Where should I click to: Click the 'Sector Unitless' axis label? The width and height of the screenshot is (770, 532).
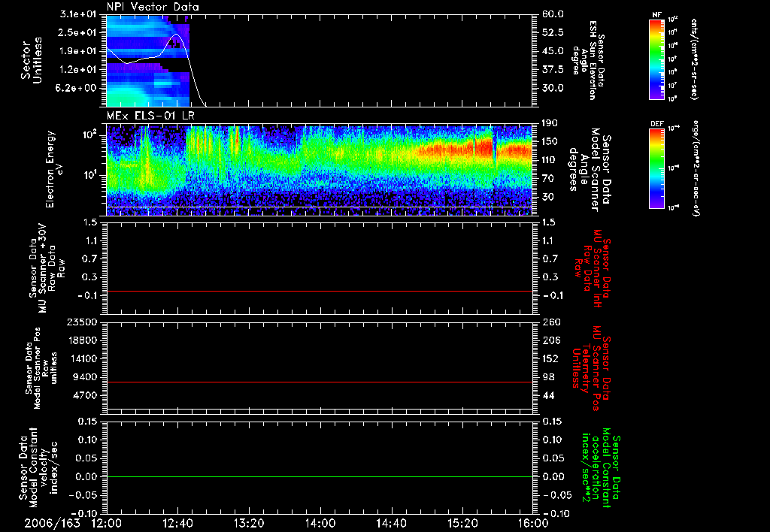click(x=32, y=60)
